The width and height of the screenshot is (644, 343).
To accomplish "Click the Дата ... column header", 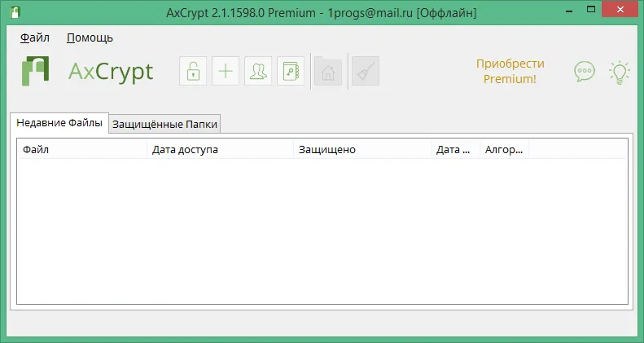I will pos(455,150).
